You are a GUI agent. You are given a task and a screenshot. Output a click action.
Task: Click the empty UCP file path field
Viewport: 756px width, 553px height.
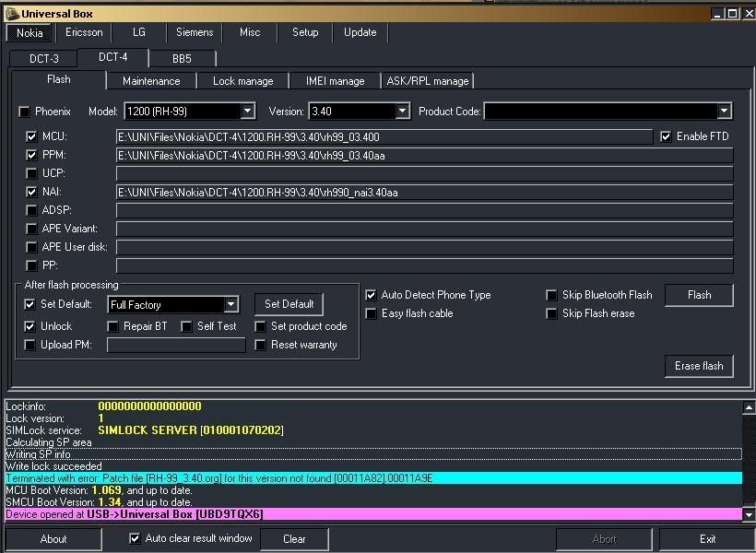coord(424,173)
